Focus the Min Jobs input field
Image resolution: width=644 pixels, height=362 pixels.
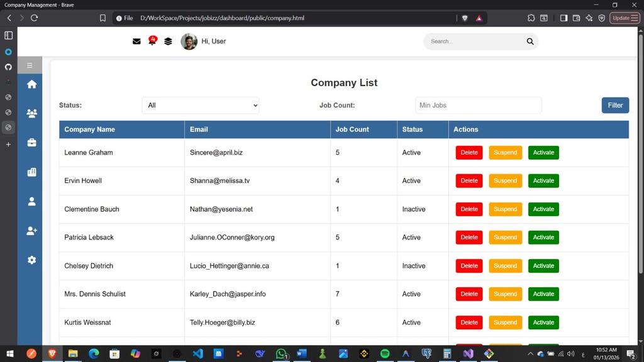click(x=478, y=106)
